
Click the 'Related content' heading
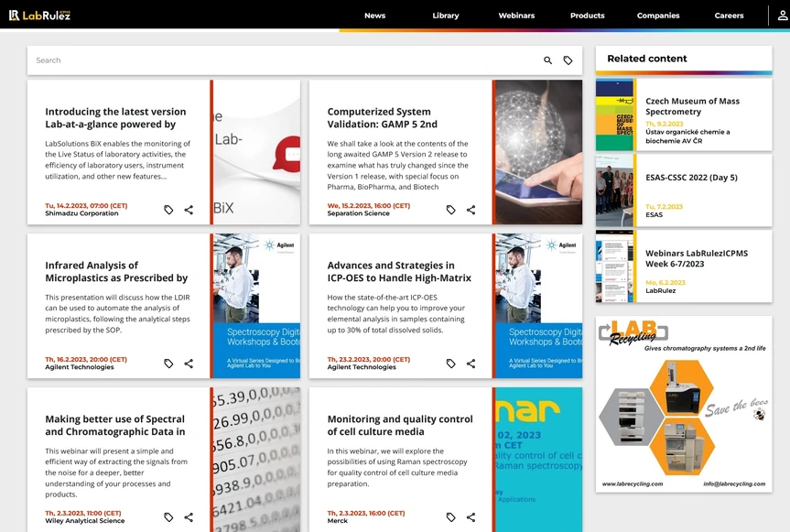click(647, 59)
